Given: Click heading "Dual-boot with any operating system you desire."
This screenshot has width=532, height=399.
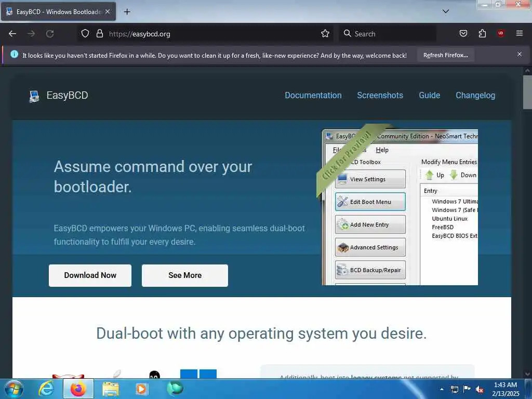Looking at the screenshot, I should coord(261,333).
